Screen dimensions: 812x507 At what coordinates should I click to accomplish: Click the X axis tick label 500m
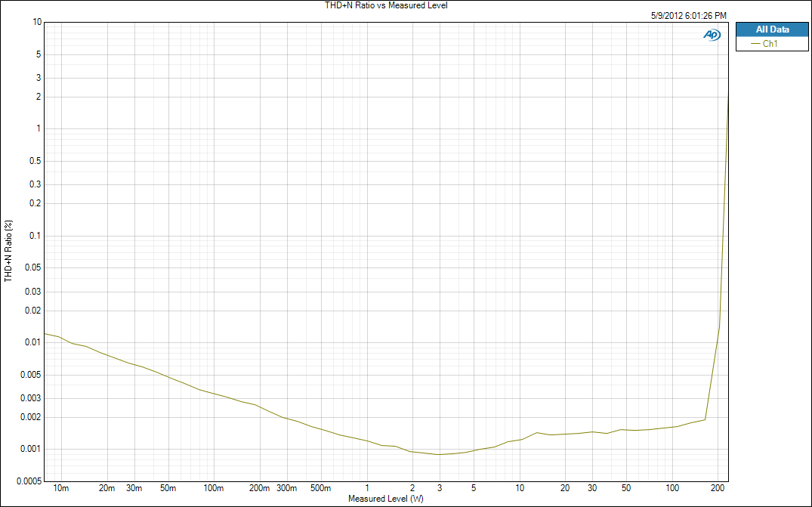tap(320, 488)
